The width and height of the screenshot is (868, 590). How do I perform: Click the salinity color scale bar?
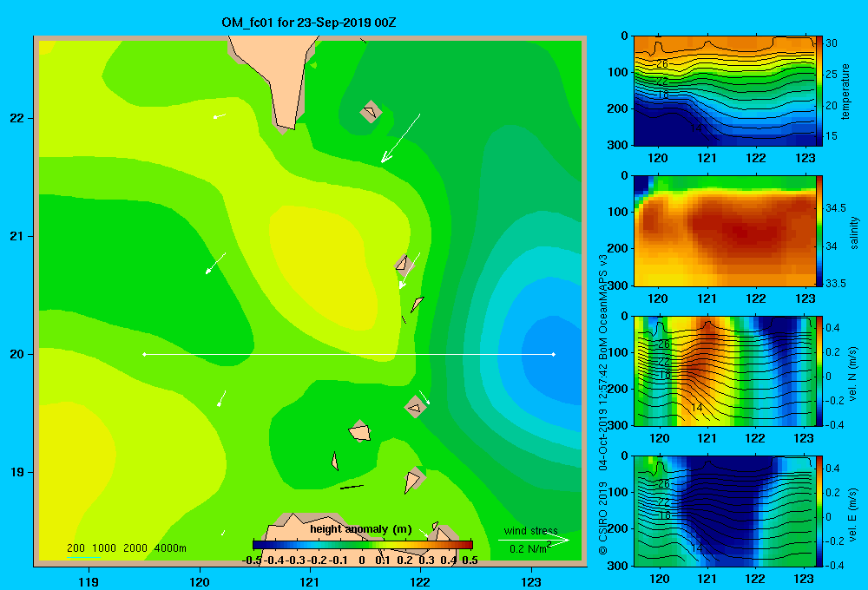tap(819, 231)
